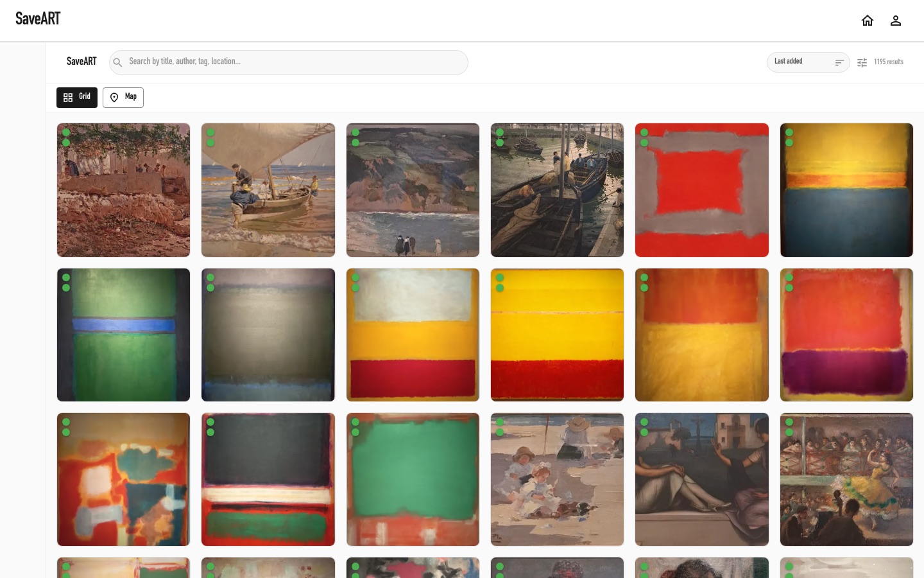
Task: Open the home page icon
Action: [x=868, y=21]
